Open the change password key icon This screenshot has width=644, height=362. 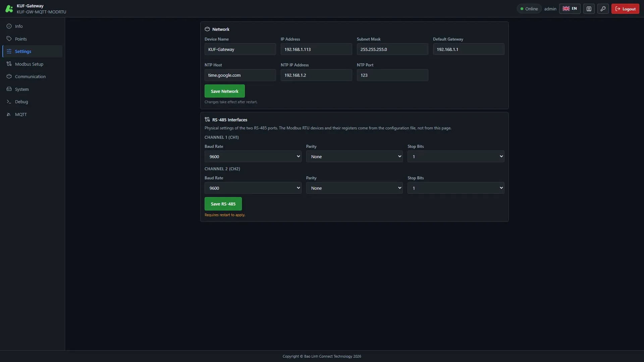(603, 9)
